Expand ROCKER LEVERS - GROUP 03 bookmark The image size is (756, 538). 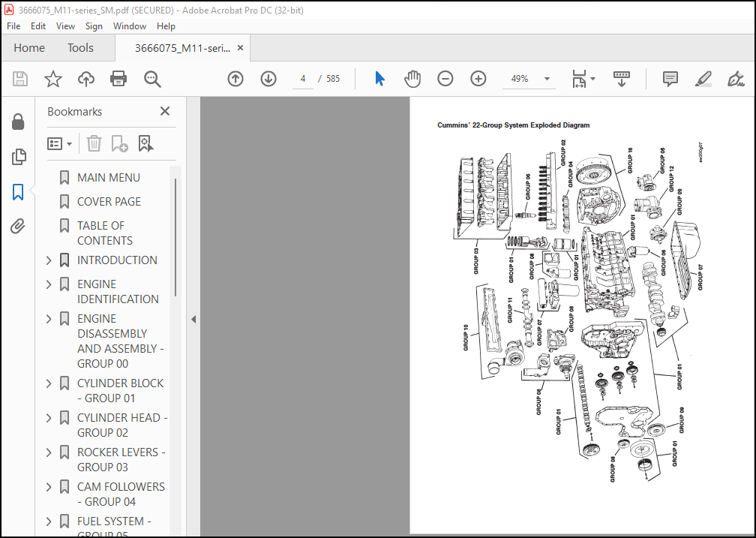(x=49, y=452)
